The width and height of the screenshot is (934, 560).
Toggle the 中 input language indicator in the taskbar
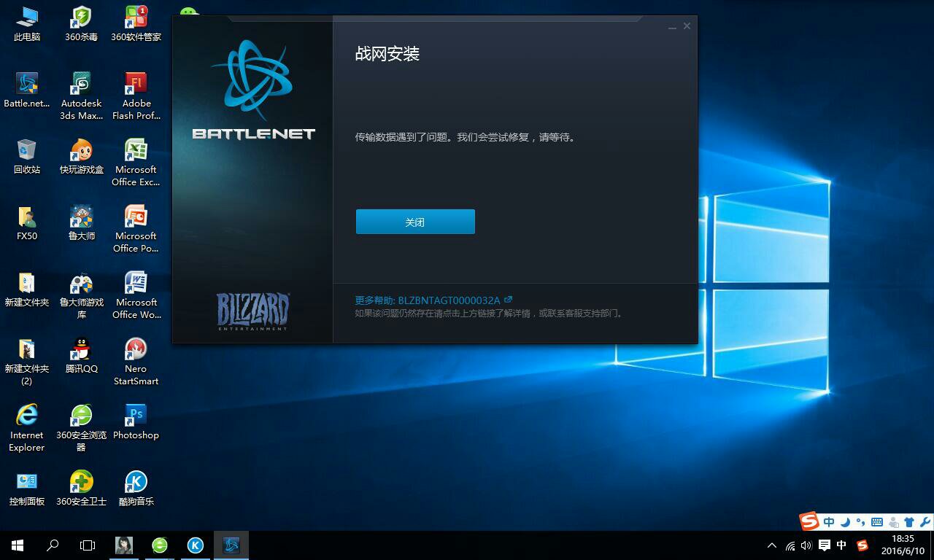(x=841, y=545)
